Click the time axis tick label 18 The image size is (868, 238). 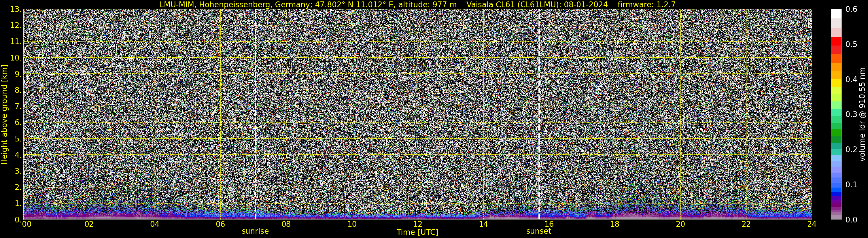tap(614, 224)
